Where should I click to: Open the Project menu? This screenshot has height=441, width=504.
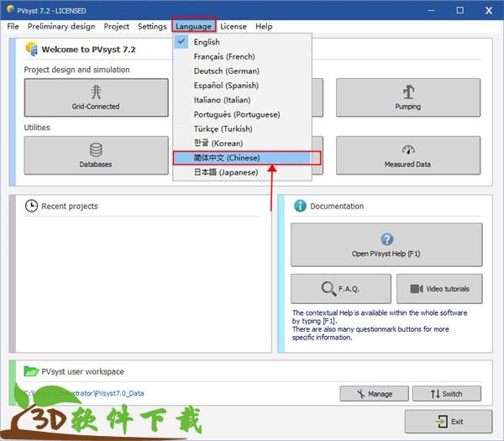click(117, 26)
